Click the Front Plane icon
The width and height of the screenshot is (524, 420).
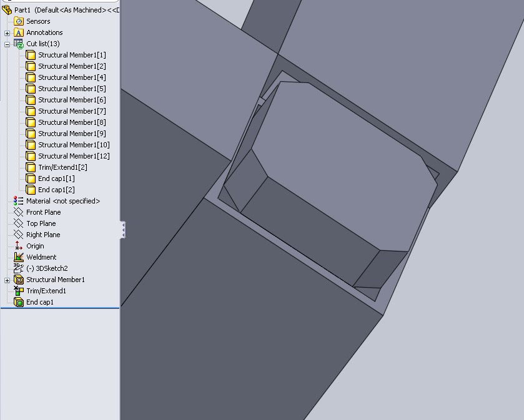[18, 212]
